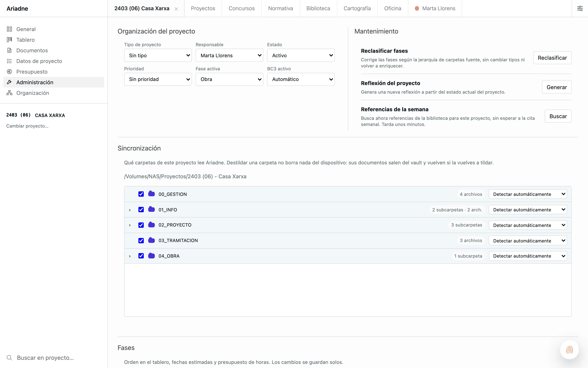Viewport: 588px width, 368px height.
Task: Click the Administración wrench icon
Action: click(x=9, y=82)
